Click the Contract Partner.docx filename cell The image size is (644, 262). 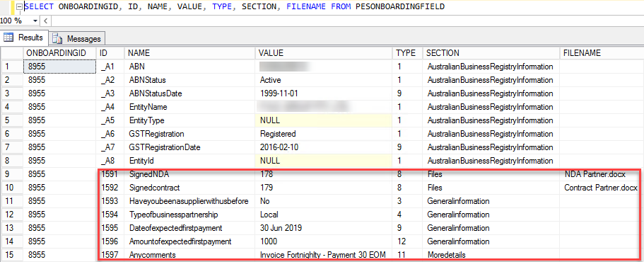[602, 188]
